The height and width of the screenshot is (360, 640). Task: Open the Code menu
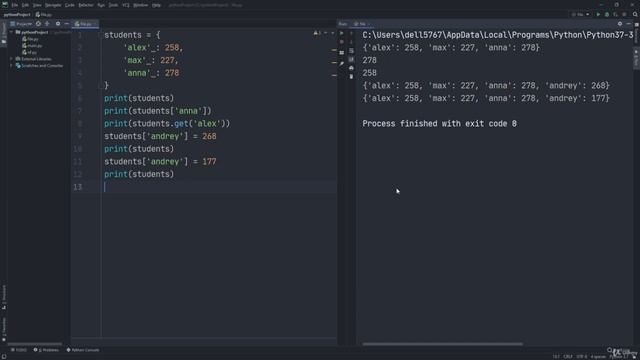click(x=70, y=5)
